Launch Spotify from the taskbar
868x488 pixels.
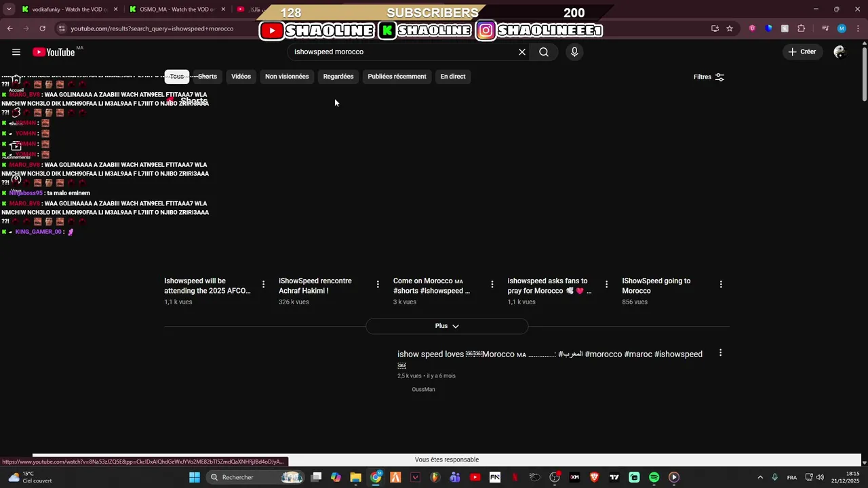click(x=654, y=477)
